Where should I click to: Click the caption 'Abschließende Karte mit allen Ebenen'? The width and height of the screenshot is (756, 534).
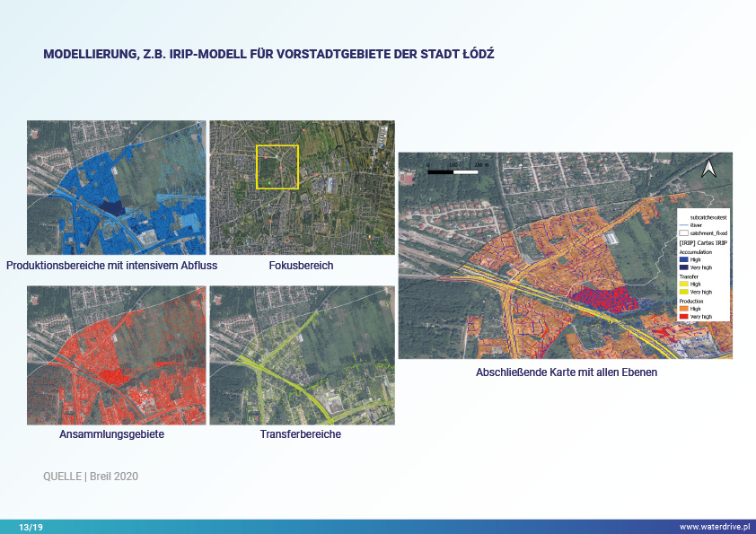[567, 372]
